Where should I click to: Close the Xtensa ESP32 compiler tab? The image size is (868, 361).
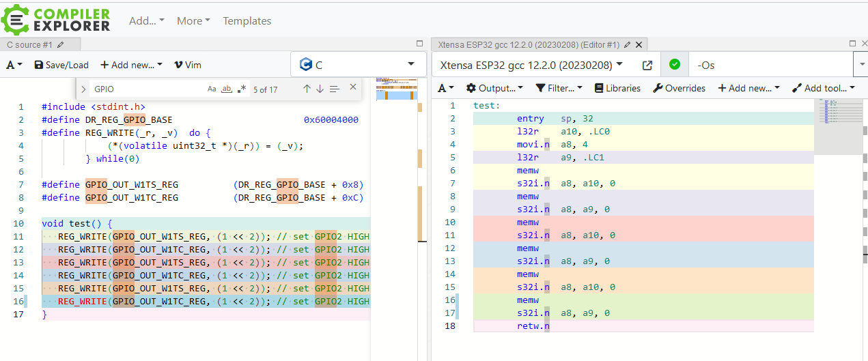click(x=639, y=44)
